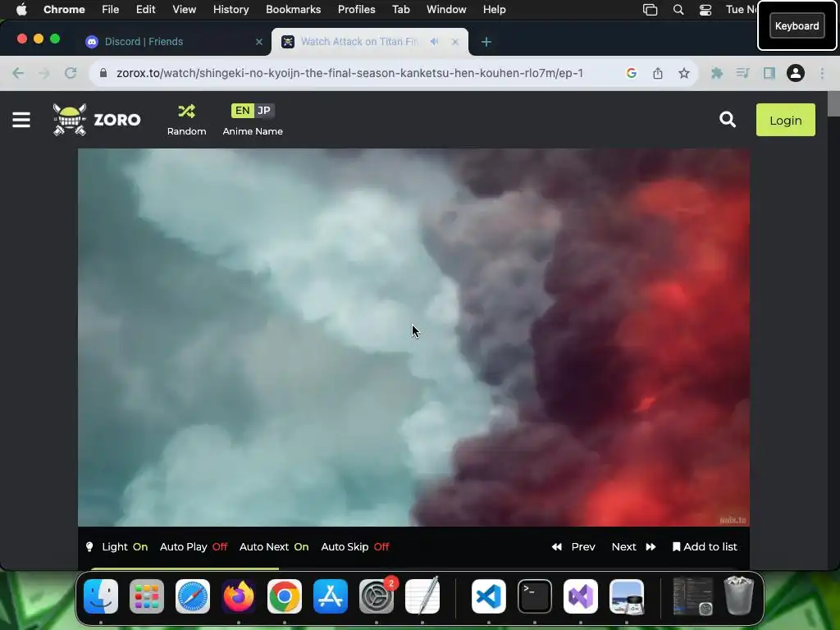Click the Google icon in address bar
The image size is (840, 630).
[x=632, y=73]
